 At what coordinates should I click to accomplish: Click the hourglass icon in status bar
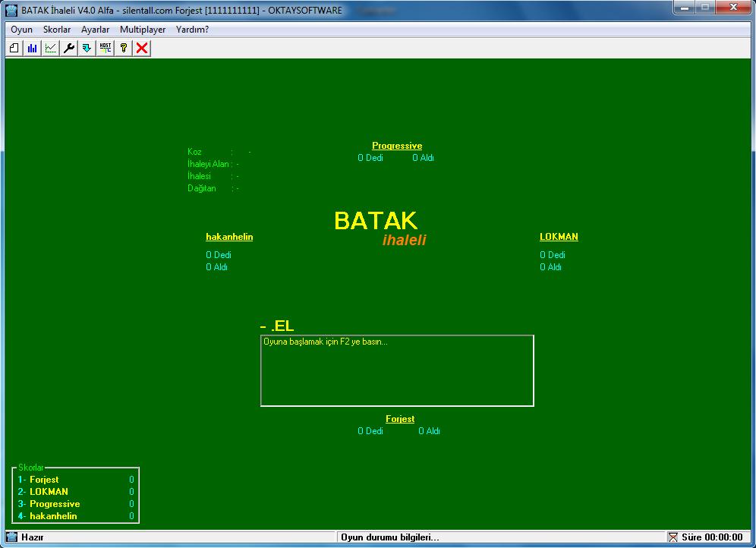click(x=673, y=537)
